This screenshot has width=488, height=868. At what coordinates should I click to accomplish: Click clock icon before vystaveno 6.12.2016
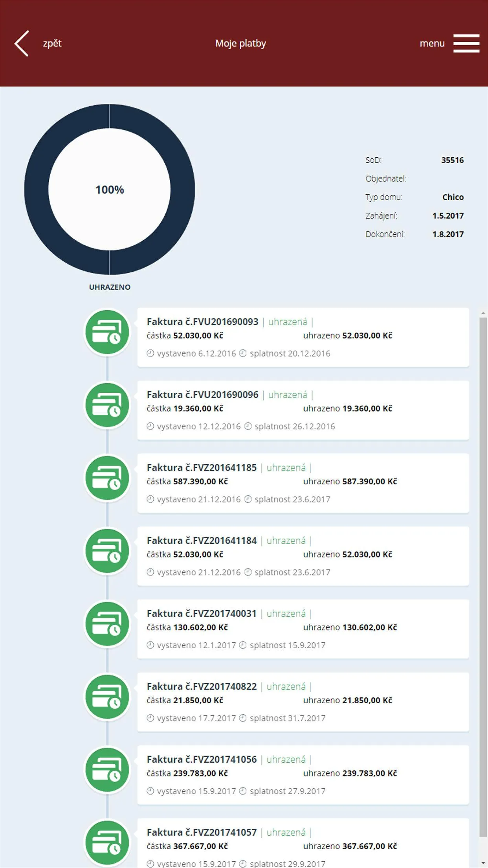[x=150, y=353]
